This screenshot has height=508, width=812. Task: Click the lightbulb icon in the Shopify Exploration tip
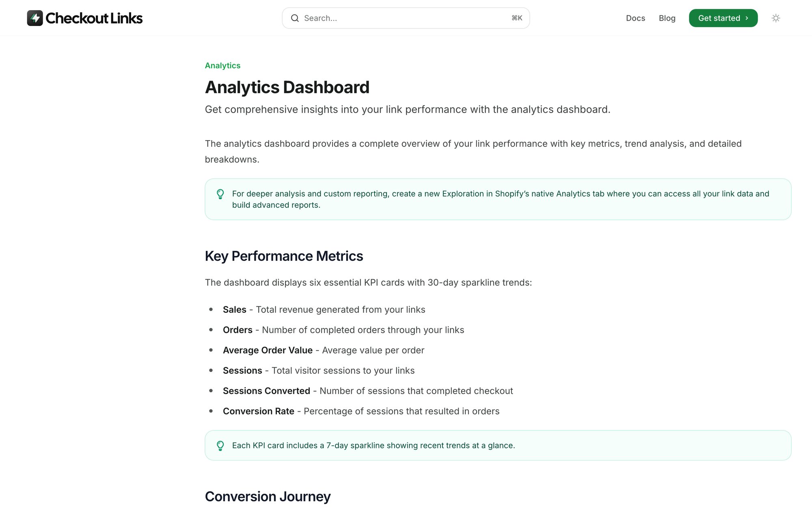[220, 194]
